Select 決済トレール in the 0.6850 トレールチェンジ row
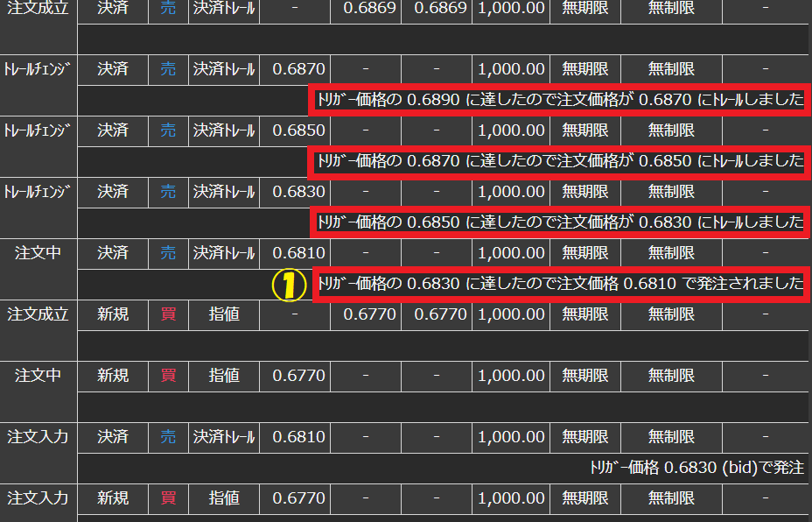Screen dimensions: 812x522 point(224,130)
